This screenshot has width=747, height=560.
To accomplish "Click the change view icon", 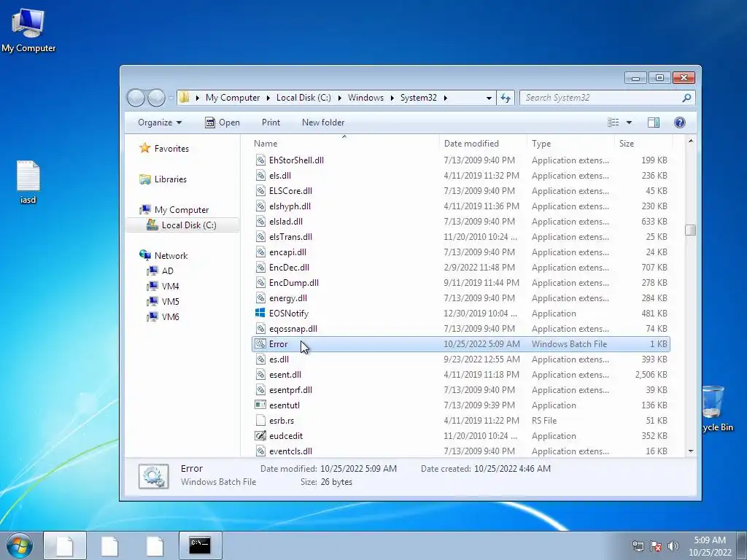I will click(x=613, y=122).
